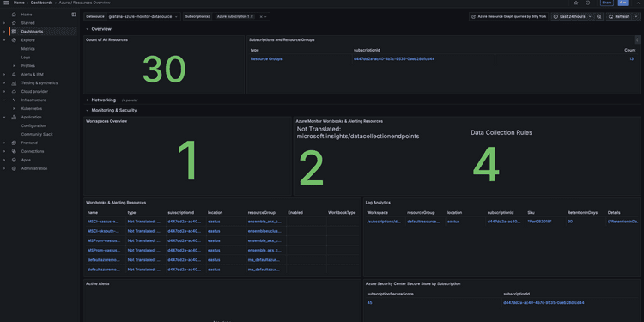Open Alerts & IRM bell icon
The height and width of the screenshot is (322, 644).
14,75
